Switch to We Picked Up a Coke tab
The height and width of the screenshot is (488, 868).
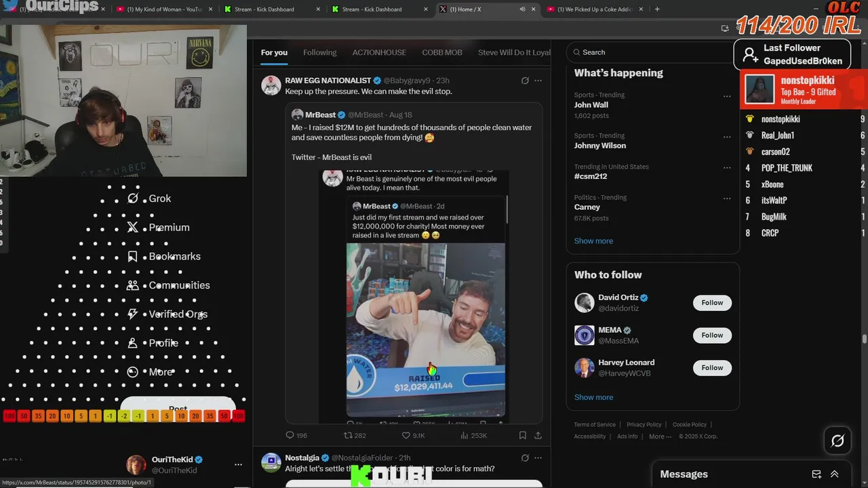pyautogui.click(x=595, y=9)
